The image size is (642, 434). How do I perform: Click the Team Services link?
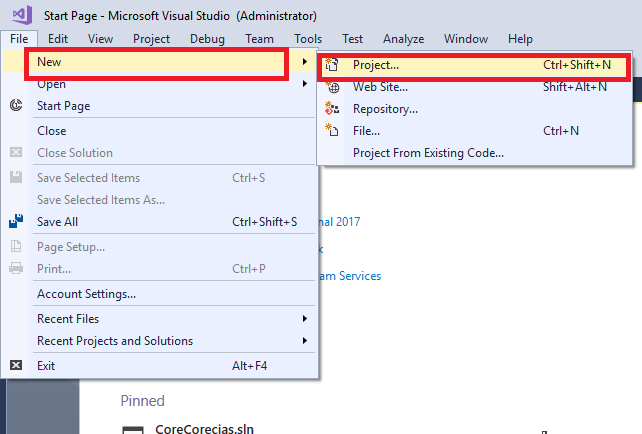[350, 276]
